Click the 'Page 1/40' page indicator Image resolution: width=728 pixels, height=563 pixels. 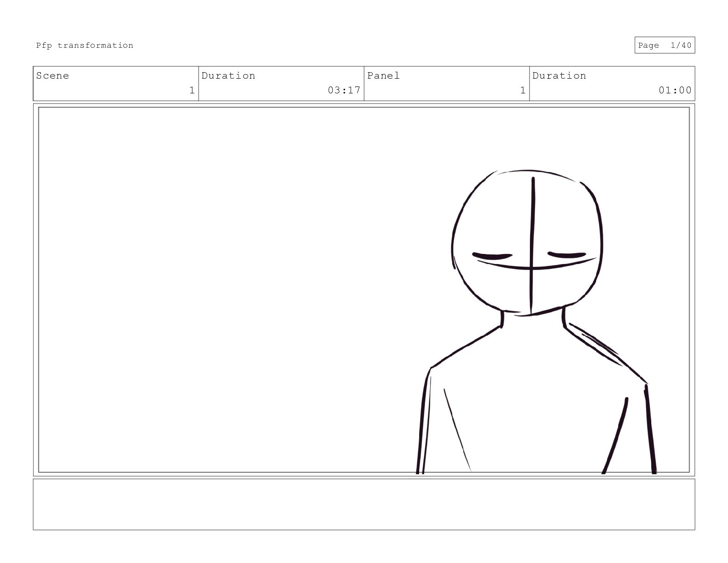click(x=665, y=45)
